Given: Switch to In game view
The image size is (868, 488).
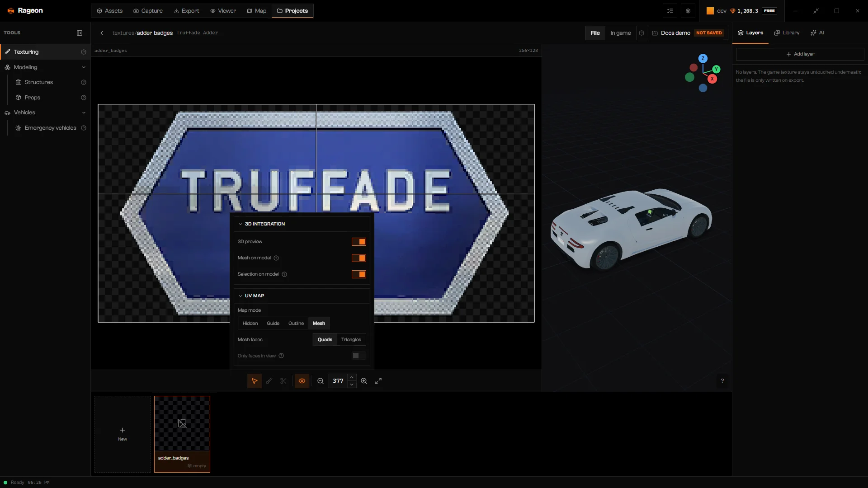Looking at the screenshot, I should click(x=620, y=33).
